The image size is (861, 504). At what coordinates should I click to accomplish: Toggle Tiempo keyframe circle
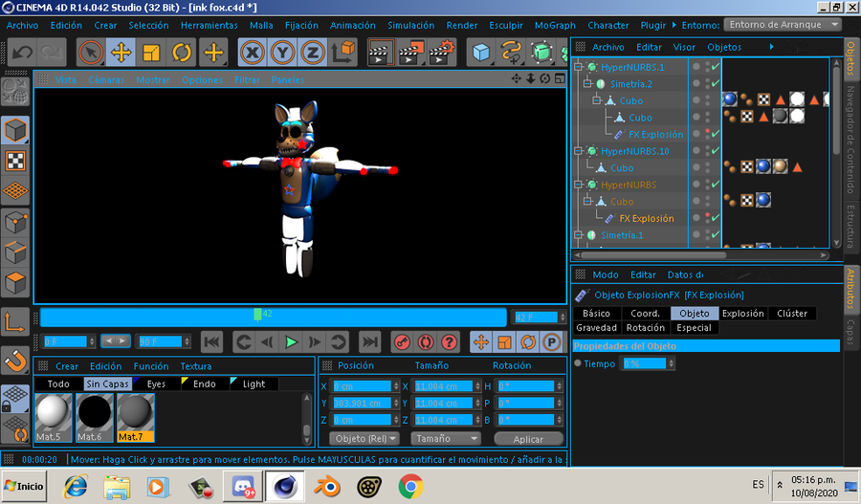click(x=578, y=362)
